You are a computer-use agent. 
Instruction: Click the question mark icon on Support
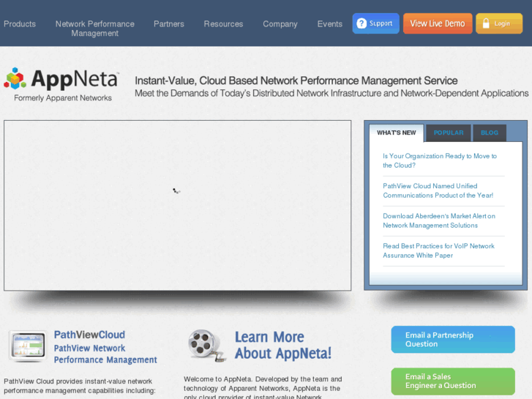click(x=361, y=23)
